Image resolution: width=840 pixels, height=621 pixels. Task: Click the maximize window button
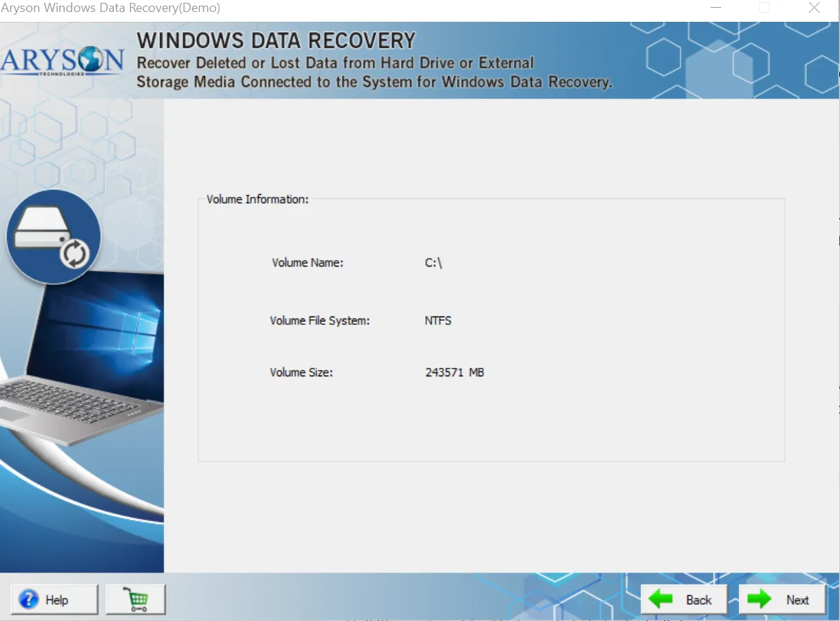pyautogui.click(x=764, y=8)
